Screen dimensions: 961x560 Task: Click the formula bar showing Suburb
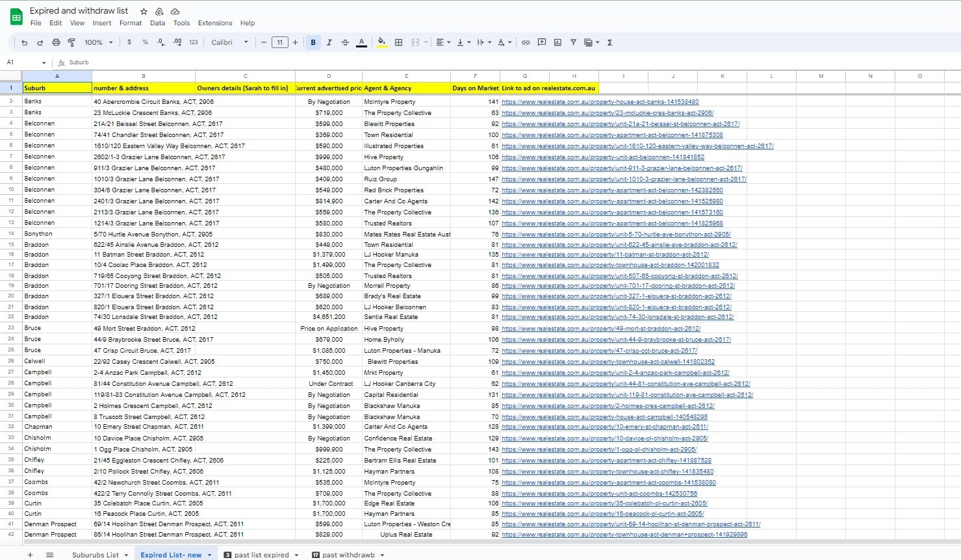[507, 62]
